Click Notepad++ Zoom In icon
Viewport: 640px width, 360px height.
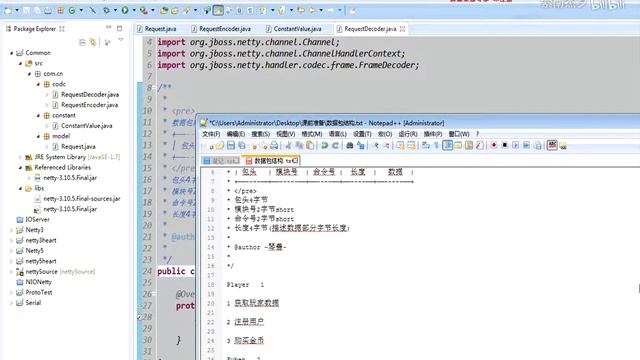(376, 145)
